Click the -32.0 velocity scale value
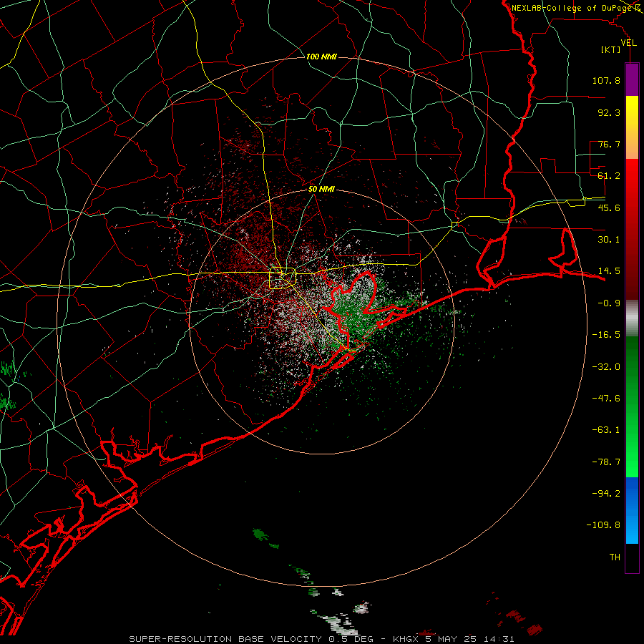Screen dimensions: 644x644 (606, 367)
